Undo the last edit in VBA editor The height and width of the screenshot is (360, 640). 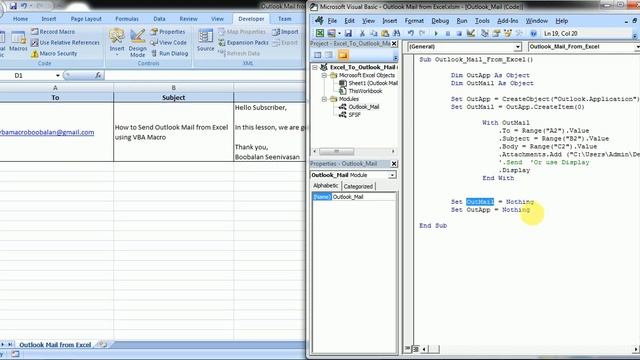click(411, 33)
